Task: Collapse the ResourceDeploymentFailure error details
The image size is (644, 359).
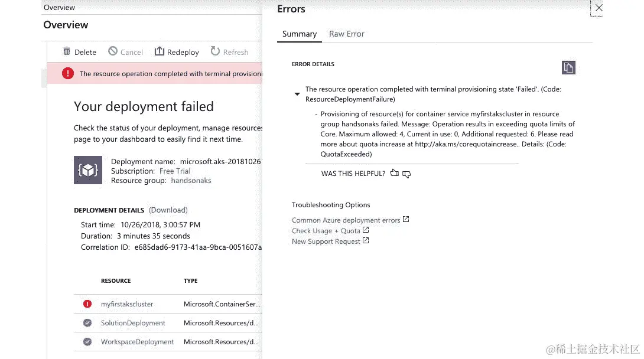Action: [297, 94]
